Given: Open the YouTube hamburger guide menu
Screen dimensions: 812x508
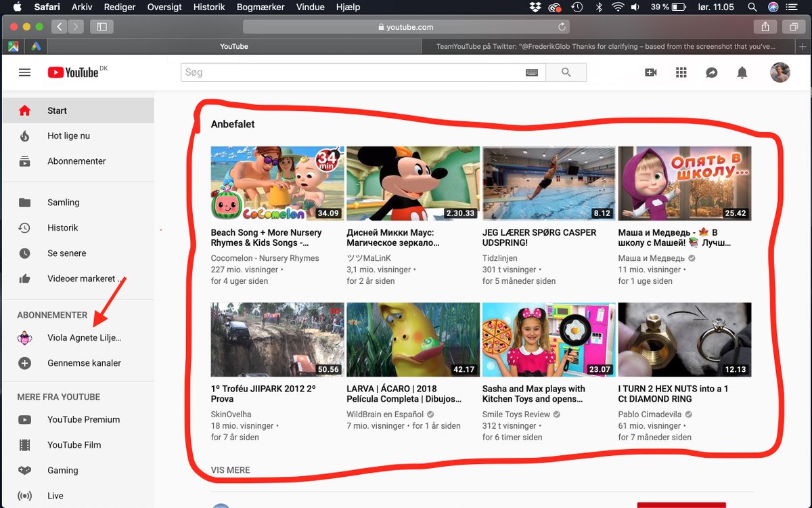Looking at the screenshot, I should click(25, 72).
